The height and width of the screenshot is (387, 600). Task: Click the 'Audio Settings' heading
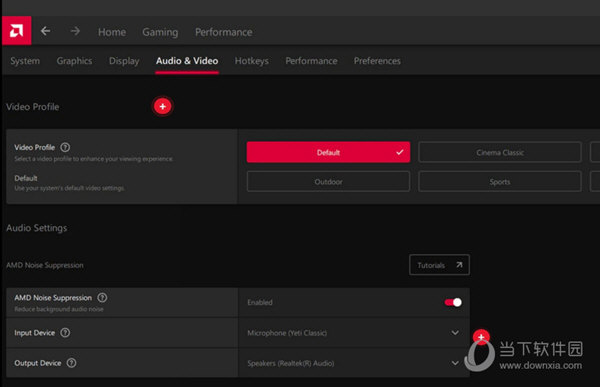tap(37, 228)
